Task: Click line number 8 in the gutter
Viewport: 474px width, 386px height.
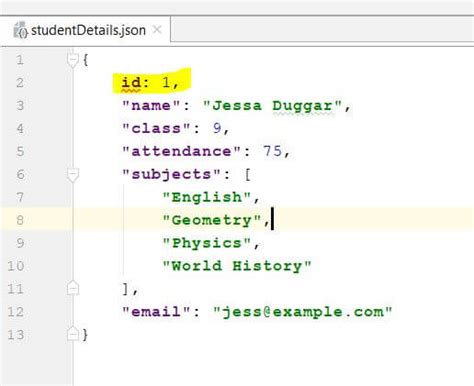Action: 20,220
